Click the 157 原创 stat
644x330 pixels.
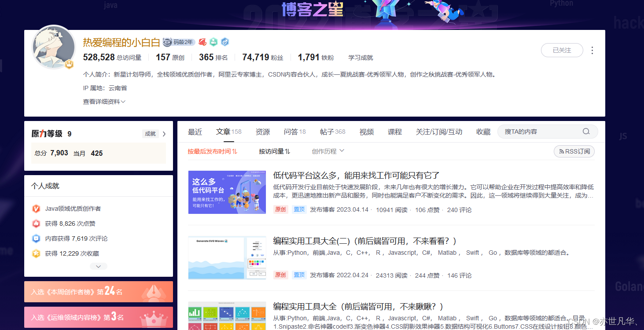(x=170, y=57)
